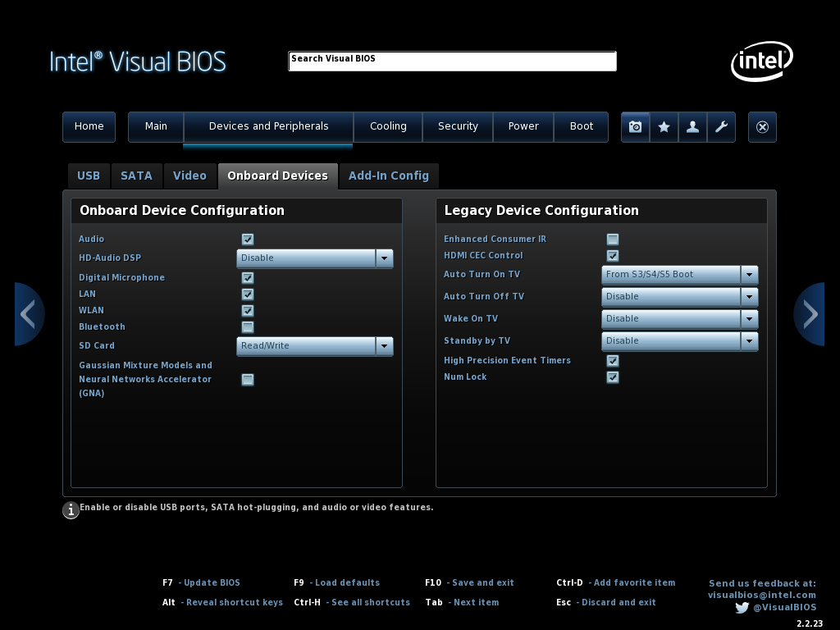This screenshot has height=630, width=840.
Task: Disable the WLAN checkbox
Action: point(248,311)
